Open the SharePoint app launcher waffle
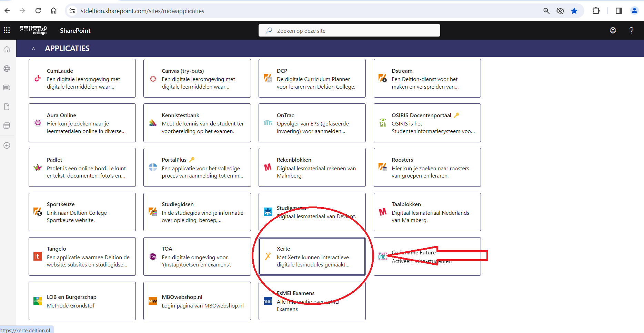Image resolution: width=644 pixels, height=333 pixels. [7, 30]
